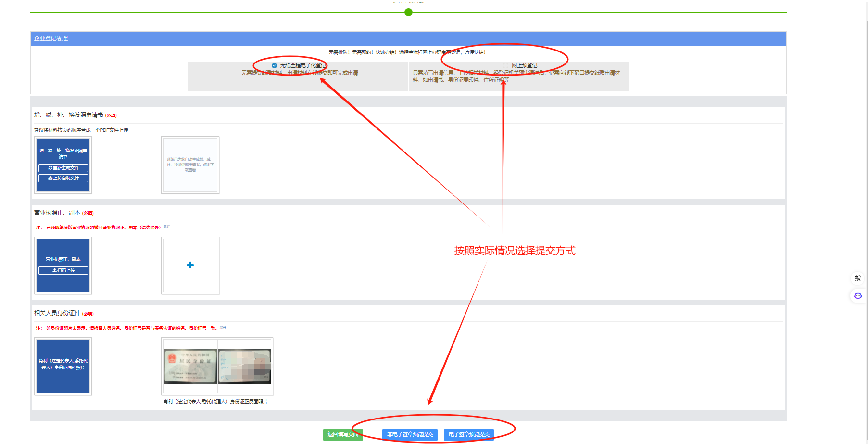Image resolution: width=868 pixels, height=444 pixels.
Task: Click the 返回填写页面 green button
Action: [x=343, y=434]
